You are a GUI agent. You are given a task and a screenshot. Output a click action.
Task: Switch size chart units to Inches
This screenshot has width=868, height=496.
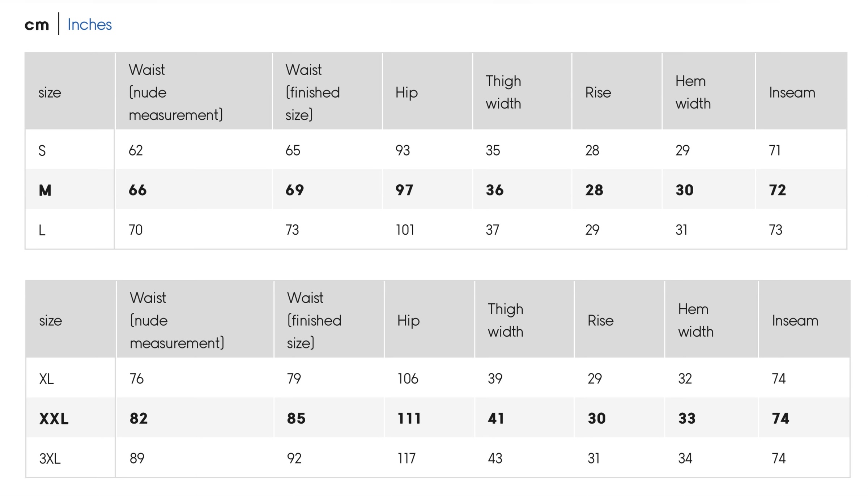(x=89, y=25)
